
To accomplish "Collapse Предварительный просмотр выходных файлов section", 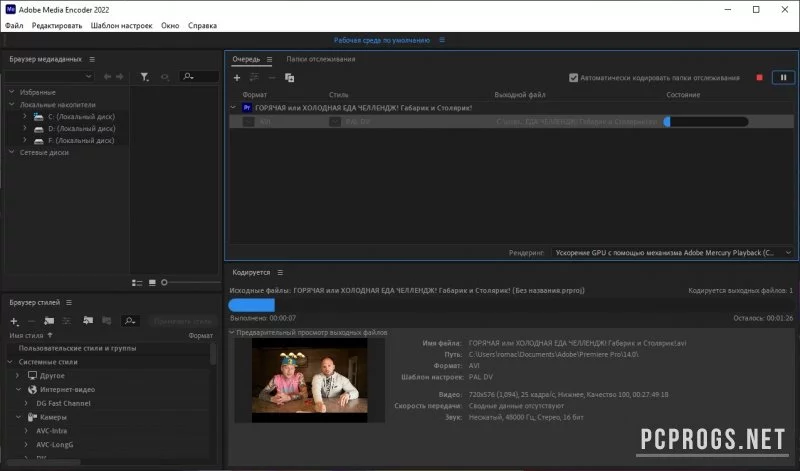I will coord(232,332).
